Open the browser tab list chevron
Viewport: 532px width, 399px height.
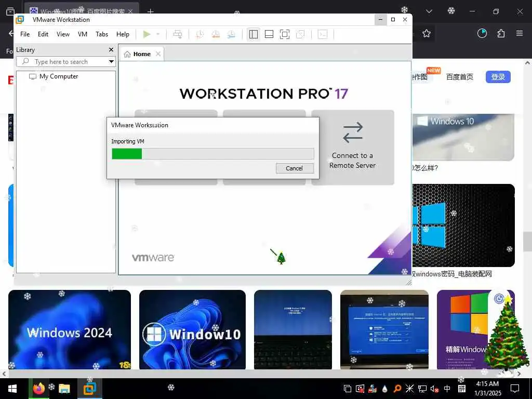(x=429, y=11)
